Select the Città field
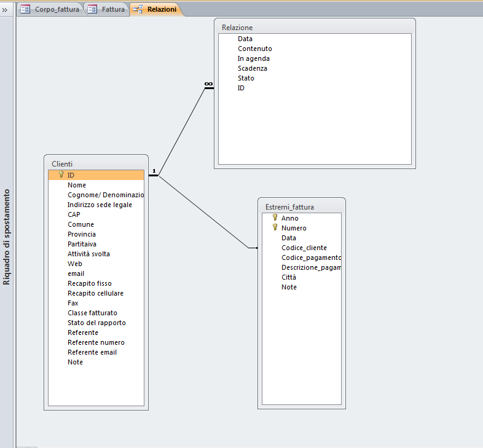 click(x=302, y=277)
